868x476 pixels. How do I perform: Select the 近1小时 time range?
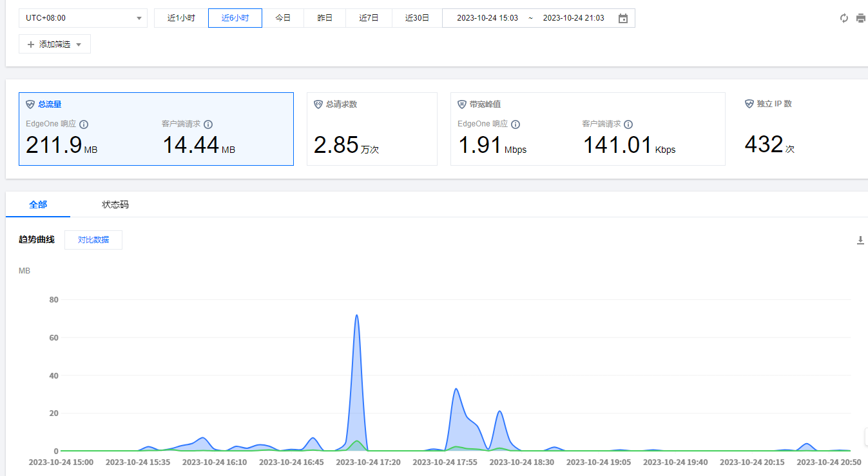(x=181, y=18)
